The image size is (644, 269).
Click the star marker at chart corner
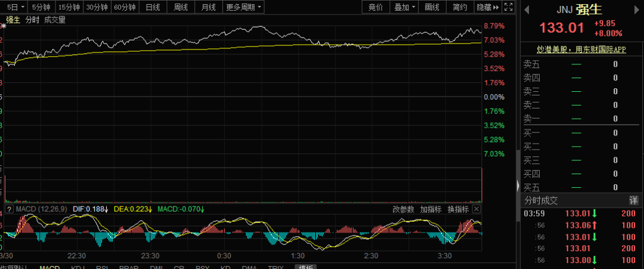click(4, 26)
